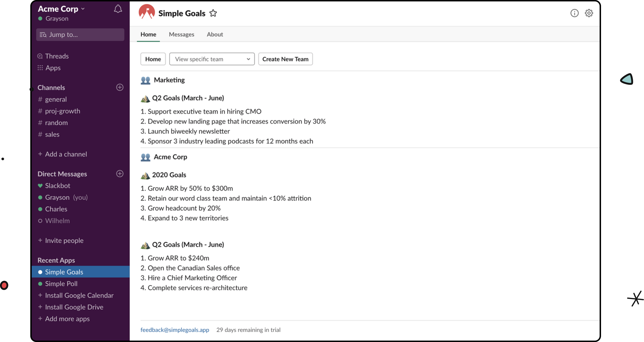The image size is (644, 342).
Task: Open the View specific team dropdown
Action: tap(212, 59)
